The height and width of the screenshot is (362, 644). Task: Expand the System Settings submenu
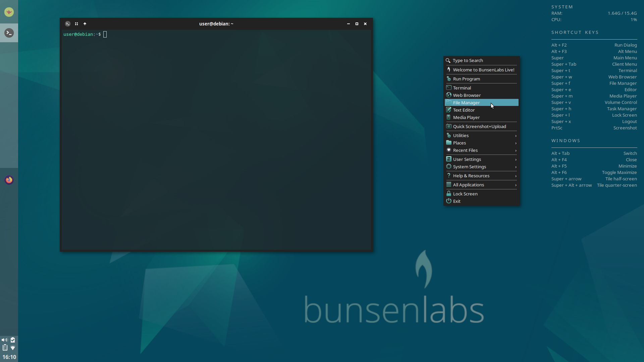[482, 167]
